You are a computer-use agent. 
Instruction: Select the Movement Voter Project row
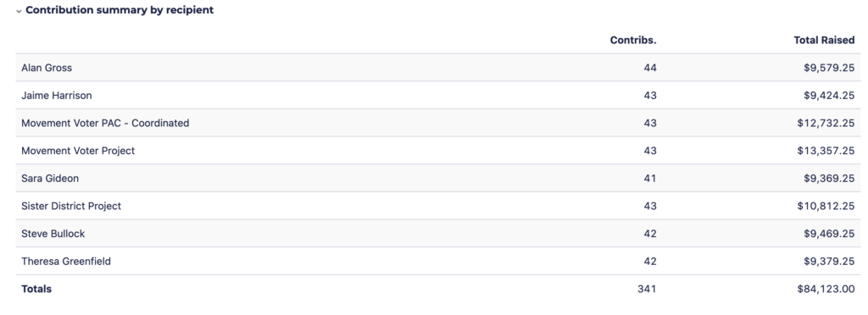pyautogui.click(x=438, y=151)
